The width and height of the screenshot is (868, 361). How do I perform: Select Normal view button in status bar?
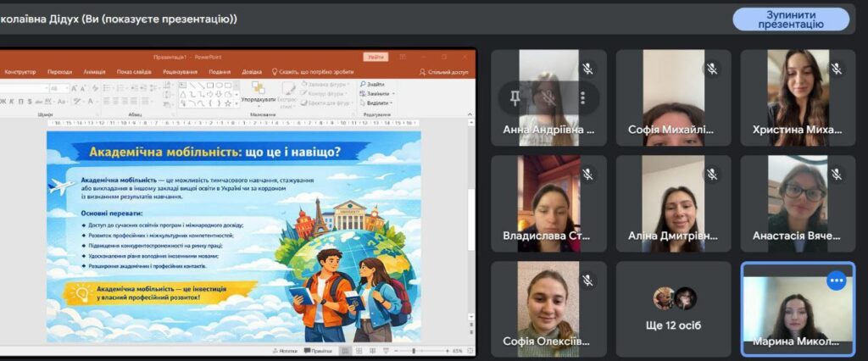[345, 350]
